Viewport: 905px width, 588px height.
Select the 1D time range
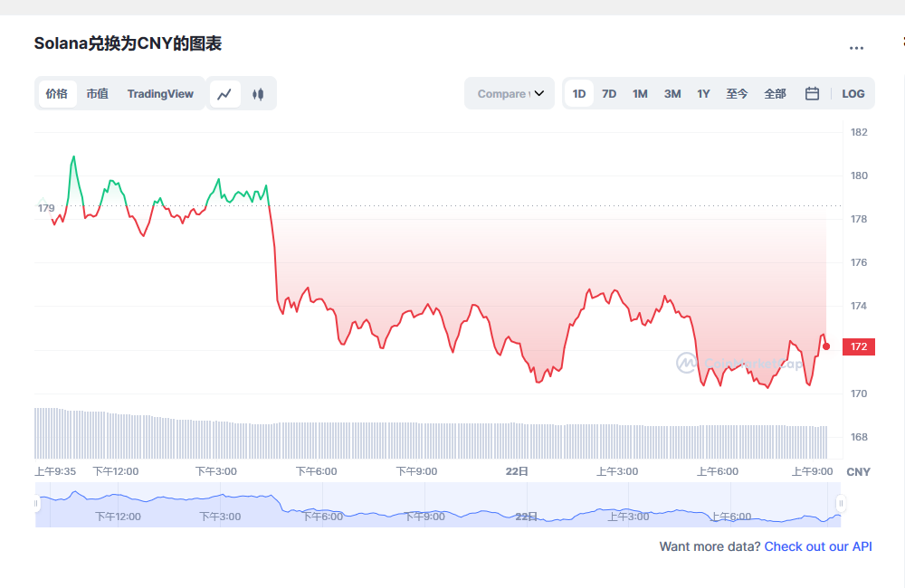579,94
